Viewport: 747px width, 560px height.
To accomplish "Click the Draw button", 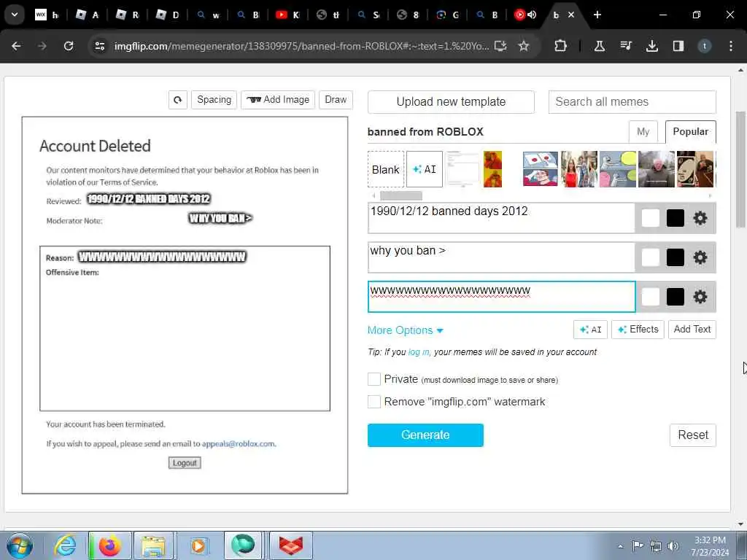I will 336,99.
